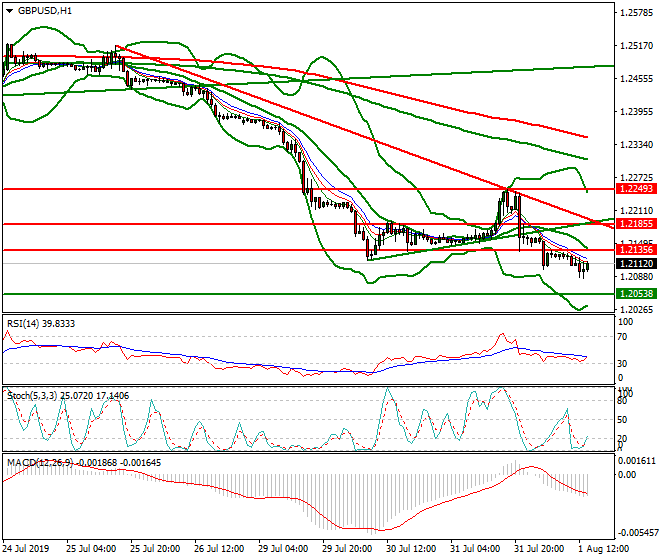Screen dimensions: 660x560
Task: Select the 1.22493 red price level label
Action: click(x=636, y=189)
